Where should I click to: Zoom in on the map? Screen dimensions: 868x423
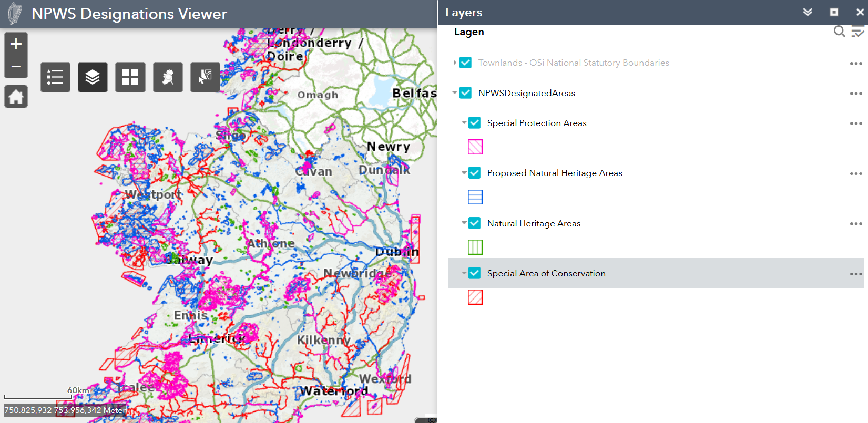pos(16,44)
